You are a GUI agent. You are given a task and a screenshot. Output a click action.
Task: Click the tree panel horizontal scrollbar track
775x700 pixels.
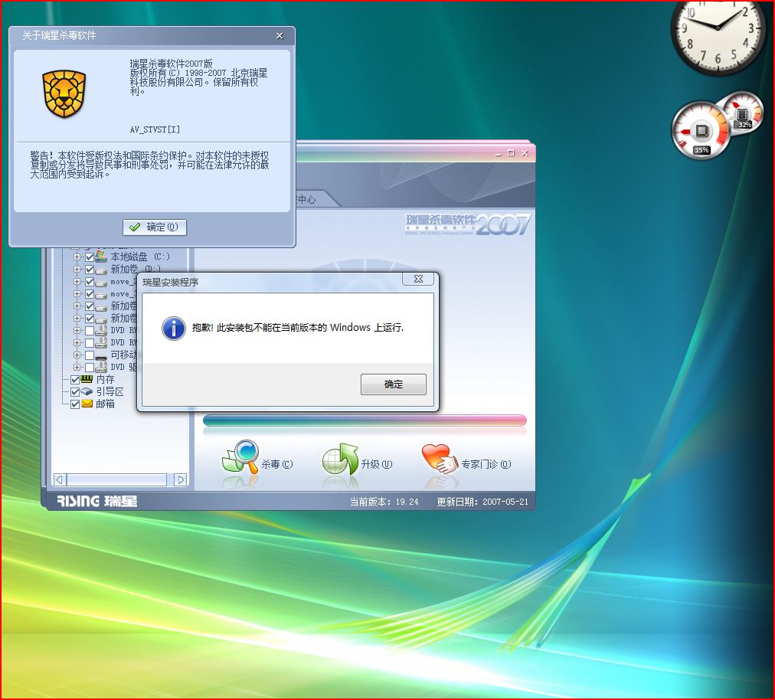point(116,479)
